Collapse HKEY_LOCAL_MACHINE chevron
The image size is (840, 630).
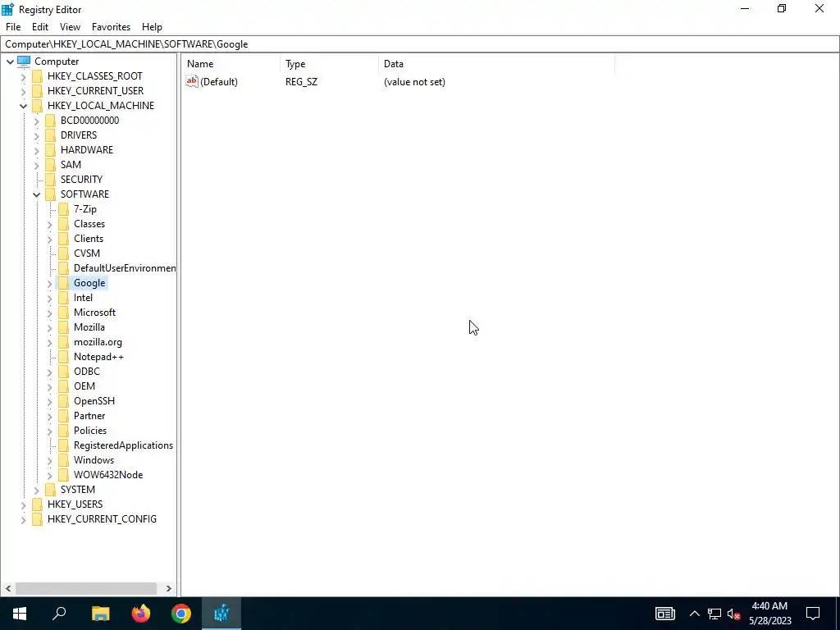tap(23, 106)
